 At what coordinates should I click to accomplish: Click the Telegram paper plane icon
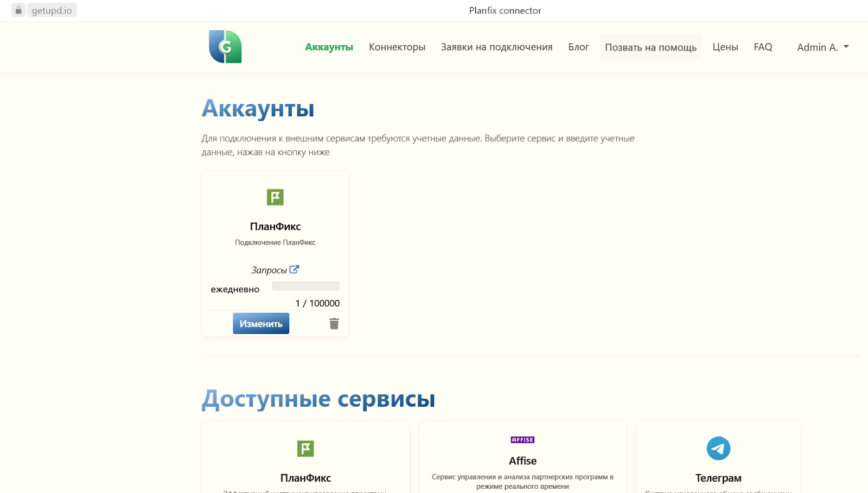click(718, 448)
